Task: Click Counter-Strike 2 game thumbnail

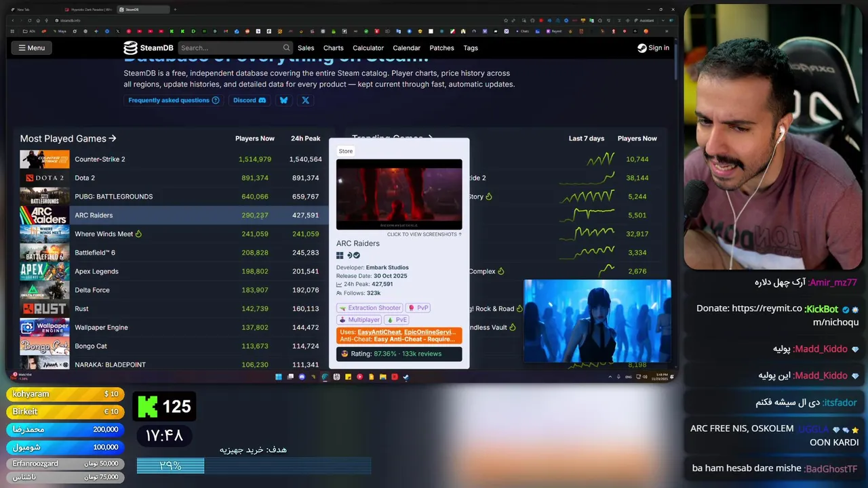Action: 44,159
